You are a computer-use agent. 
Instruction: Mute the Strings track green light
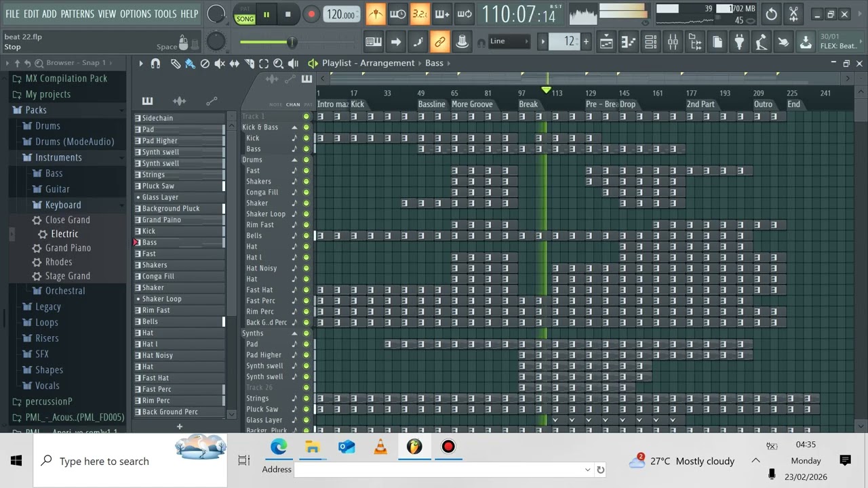(x=307, y=399)
